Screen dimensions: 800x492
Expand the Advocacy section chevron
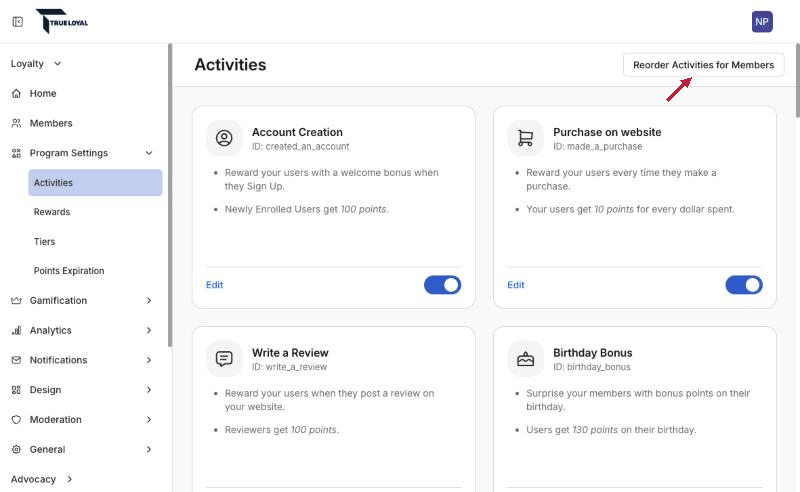69,479
